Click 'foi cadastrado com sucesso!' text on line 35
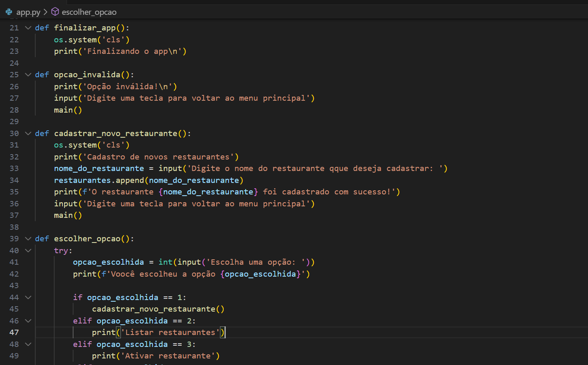The width and height of the screenshot is (588, 365). (327, 192)
